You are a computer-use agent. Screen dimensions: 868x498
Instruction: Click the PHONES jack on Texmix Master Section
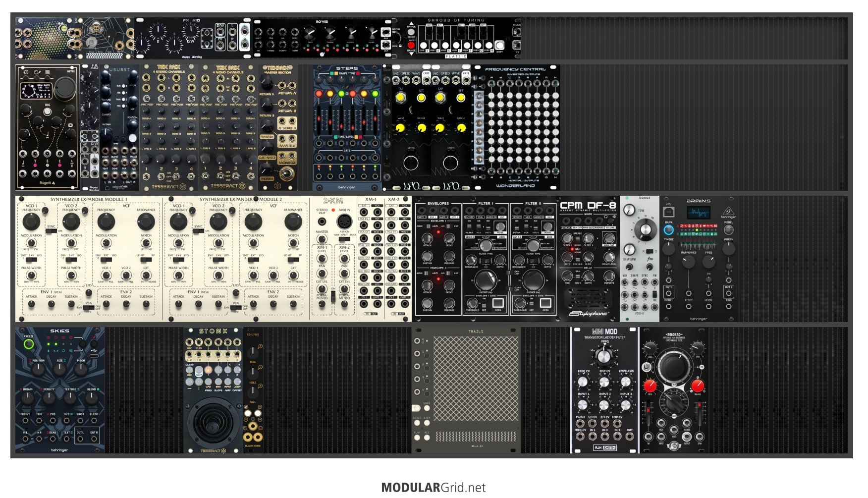[286, 174]
